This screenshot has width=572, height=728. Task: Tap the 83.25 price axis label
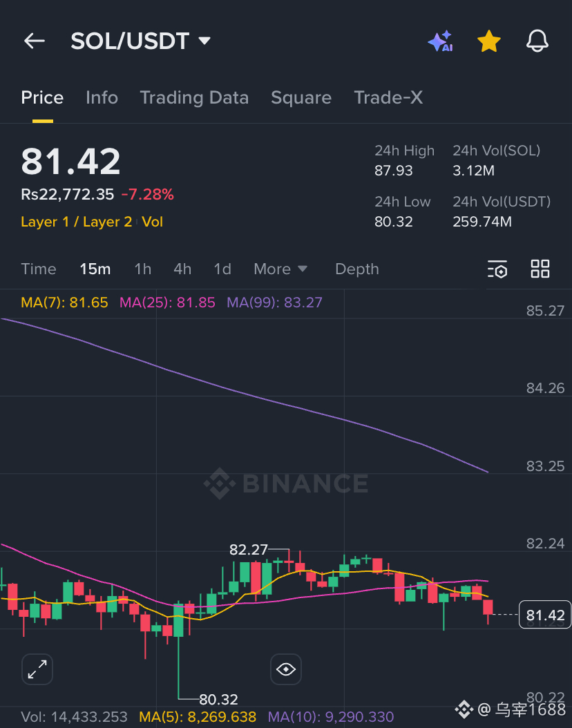[546, 466]
